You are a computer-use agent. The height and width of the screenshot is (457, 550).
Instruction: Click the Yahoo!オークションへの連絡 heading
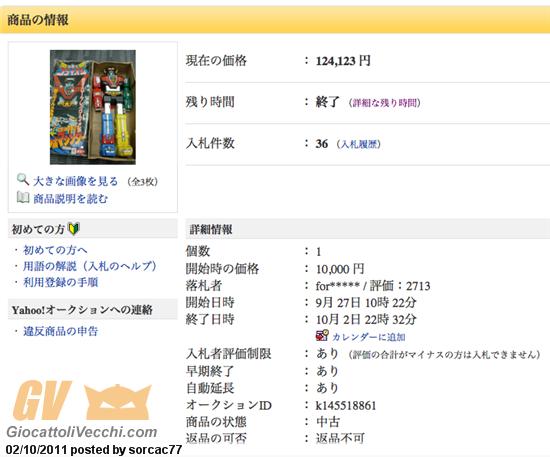point(82,310)
